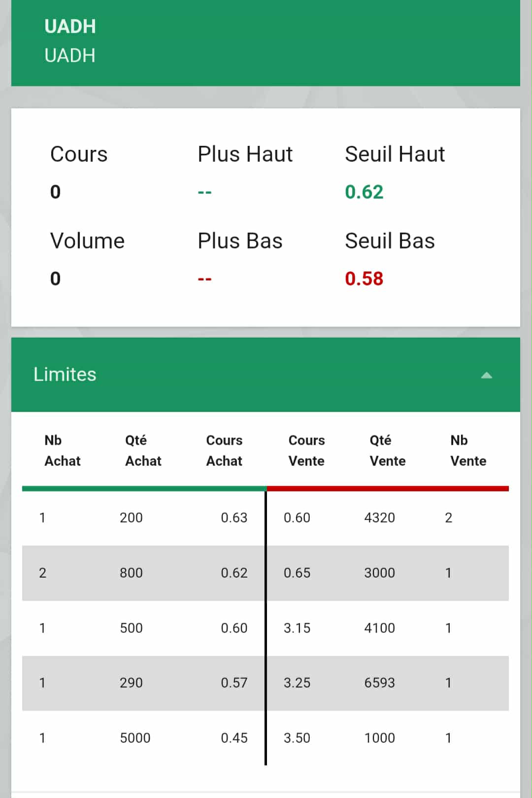The width and height of the screenshot is (532, 798).
Task: Select buy price 0.63 in order book
Action: (x=234, y=518)
